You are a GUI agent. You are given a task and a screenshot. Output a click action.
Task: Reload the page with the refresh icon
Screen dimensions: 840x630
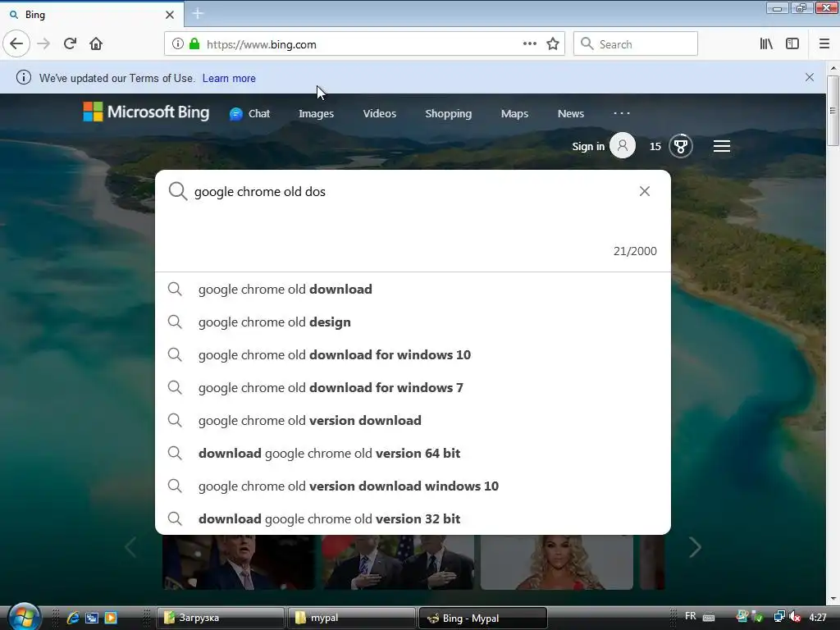coord(70,44)
